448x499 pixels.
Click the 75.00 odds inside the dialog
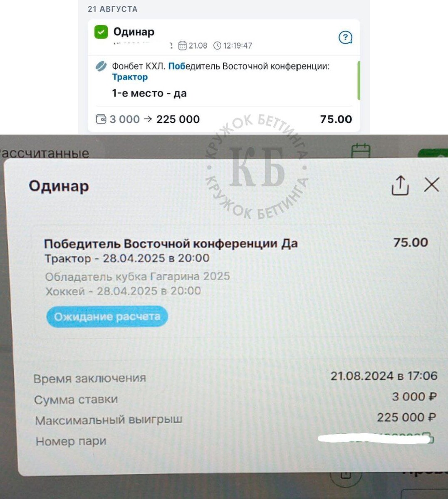[411, 242]
